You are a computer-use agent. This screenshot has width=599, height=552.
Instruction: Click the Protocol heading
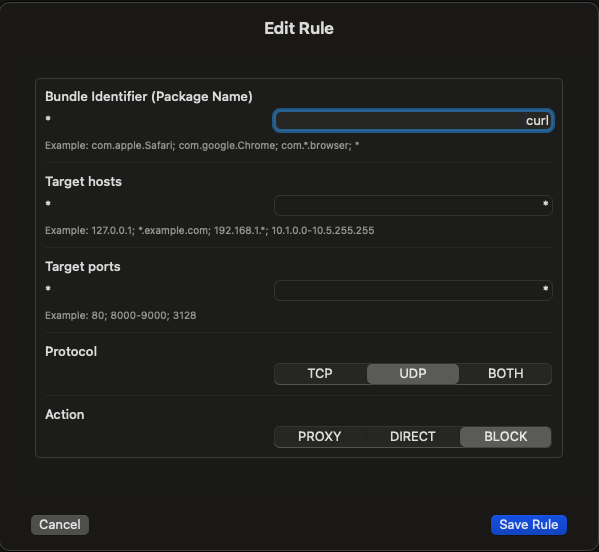pos(71,351)
